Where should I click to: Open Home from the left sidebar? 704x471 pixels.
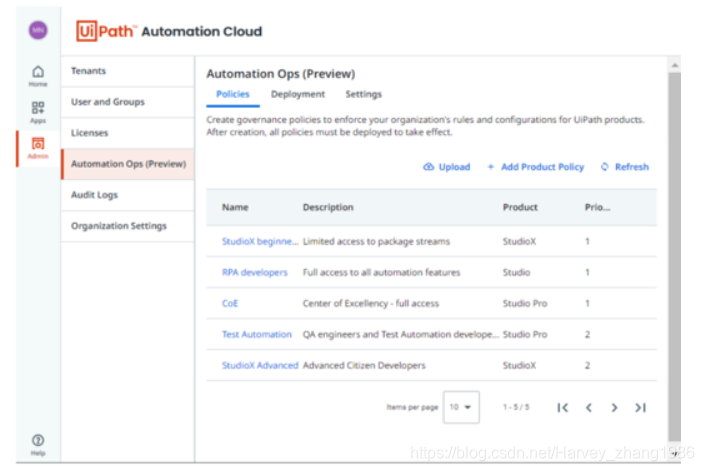pyautogui.click(x=38, y=75)
